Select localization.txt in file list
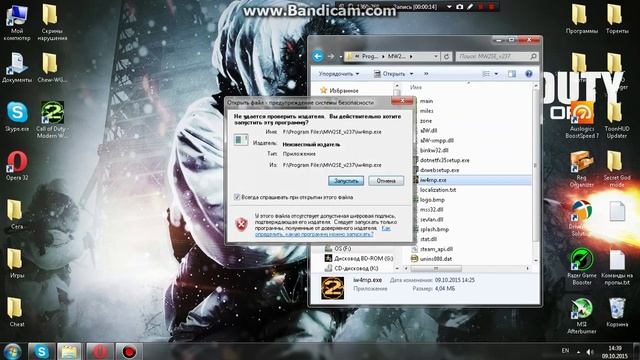 [x=438, y=190]
